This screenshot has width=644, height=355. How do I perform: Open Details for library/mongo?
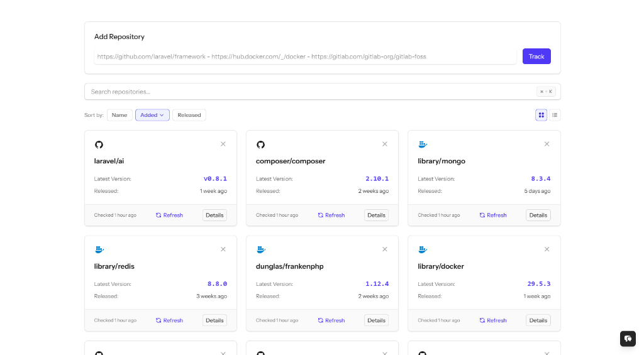(x=538, y=215)
